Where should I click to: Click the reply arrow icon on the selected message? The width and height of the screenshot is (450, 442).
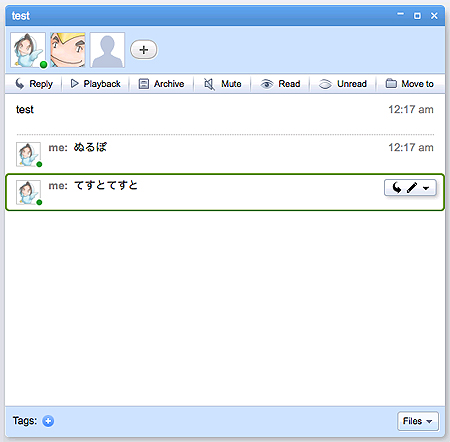click(396, 188)
